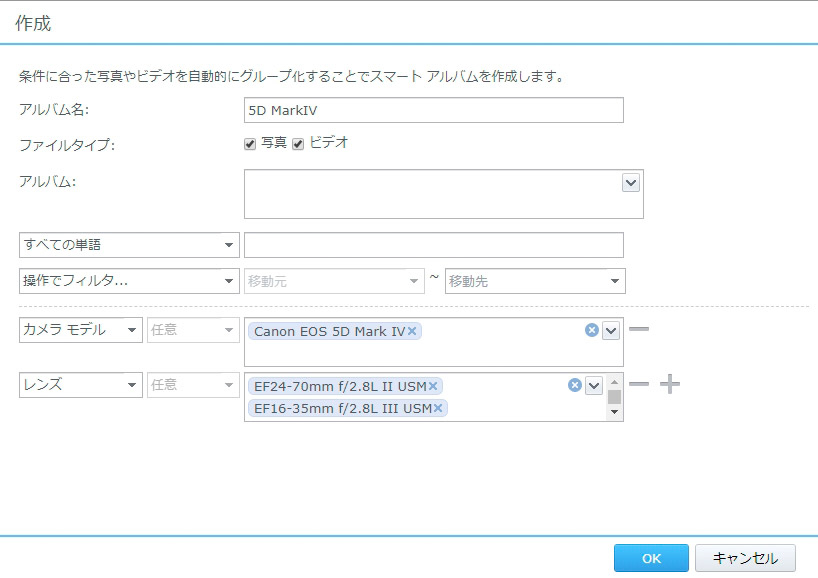Click the OK button

tap(651, 558)
